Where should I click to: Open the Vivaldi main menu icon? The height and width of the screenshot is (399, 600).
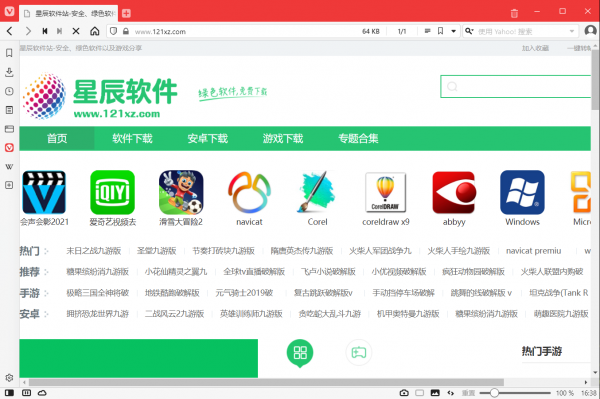pos(9,11)
